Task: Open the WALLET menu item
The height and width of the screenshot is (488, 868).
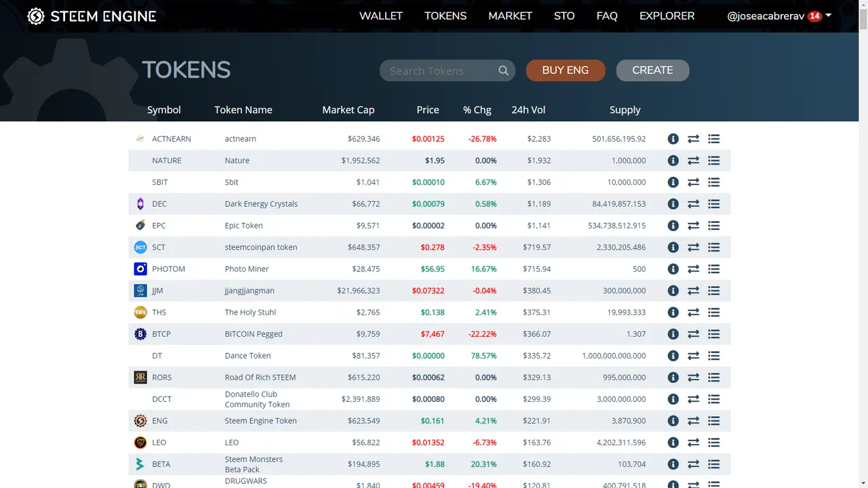Action: tap(381, 16)
